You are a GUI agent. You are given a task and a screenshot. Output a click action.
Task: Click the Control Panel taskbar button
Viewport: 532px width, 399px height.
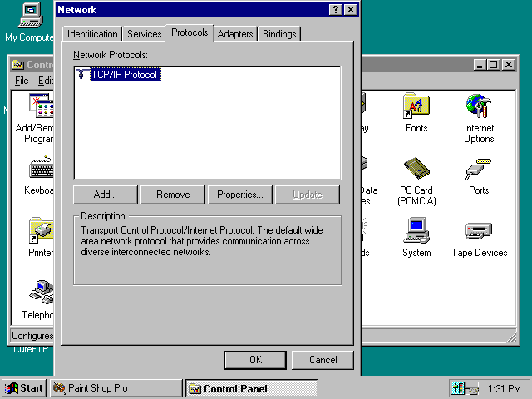pyautogui.click(x=251, y=388)
